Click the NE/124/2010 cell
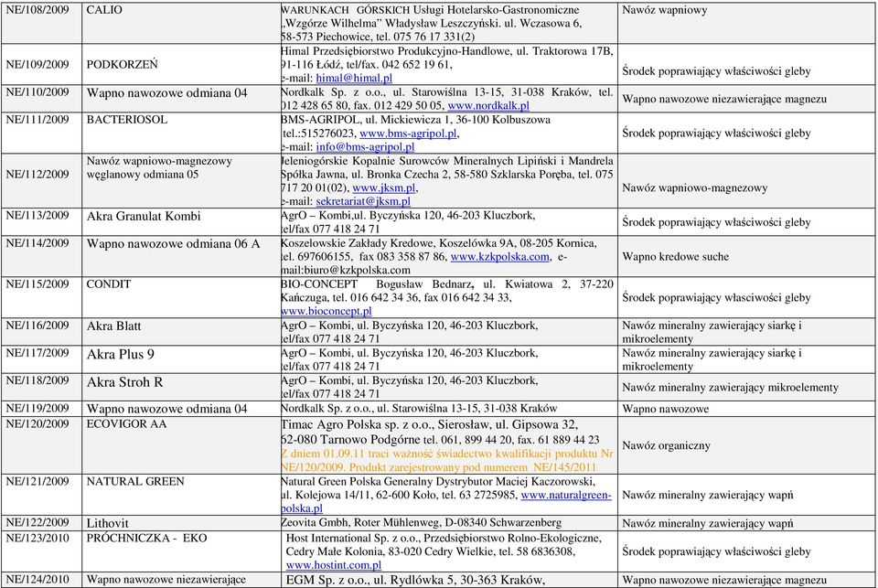 [x=42, y=580]
